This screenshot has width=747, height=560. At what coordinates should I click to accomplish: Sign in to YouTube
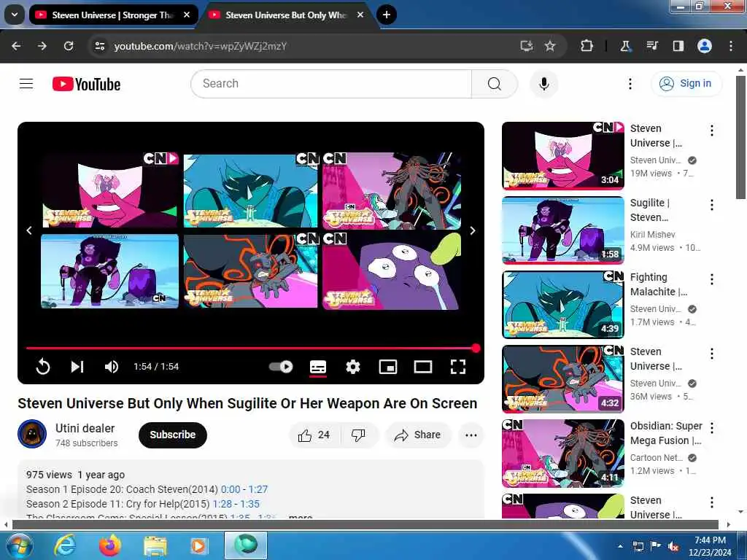[x=686, y=83]
